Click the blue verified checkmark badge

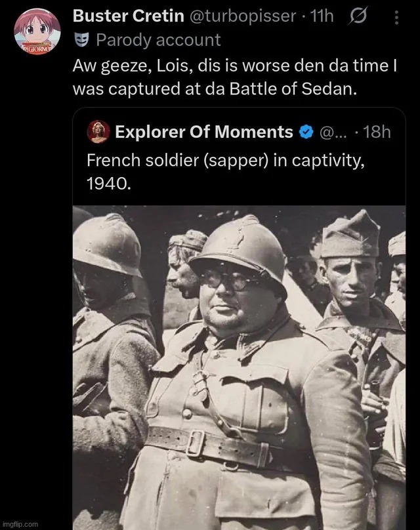(306, 132)
